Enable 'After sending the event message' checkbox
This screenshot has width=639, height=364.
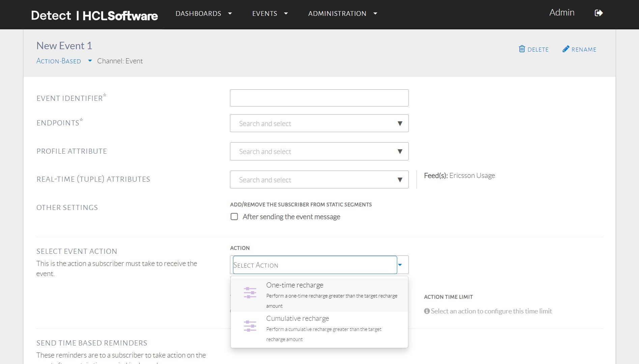click(234, 217)
